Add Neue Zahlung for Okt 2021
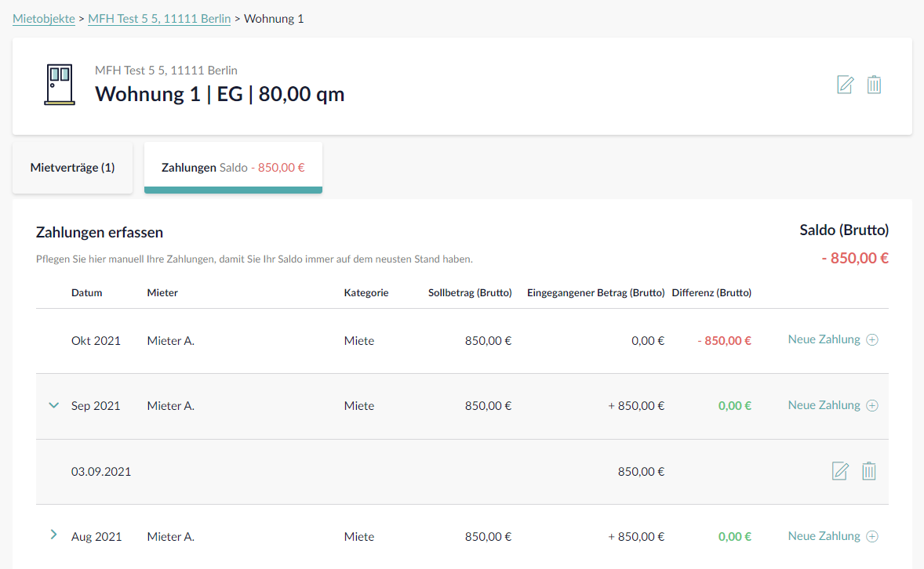924x569 pixels. [824, 339]
